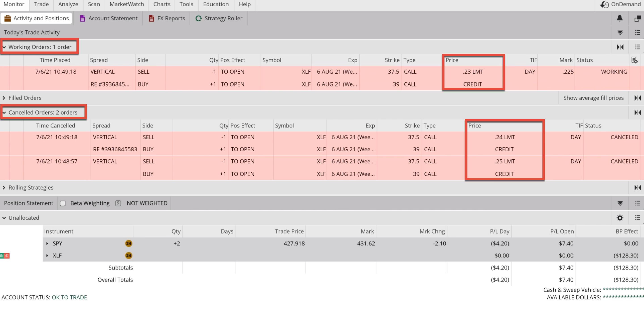Open the Help tab

click(245, 4)
